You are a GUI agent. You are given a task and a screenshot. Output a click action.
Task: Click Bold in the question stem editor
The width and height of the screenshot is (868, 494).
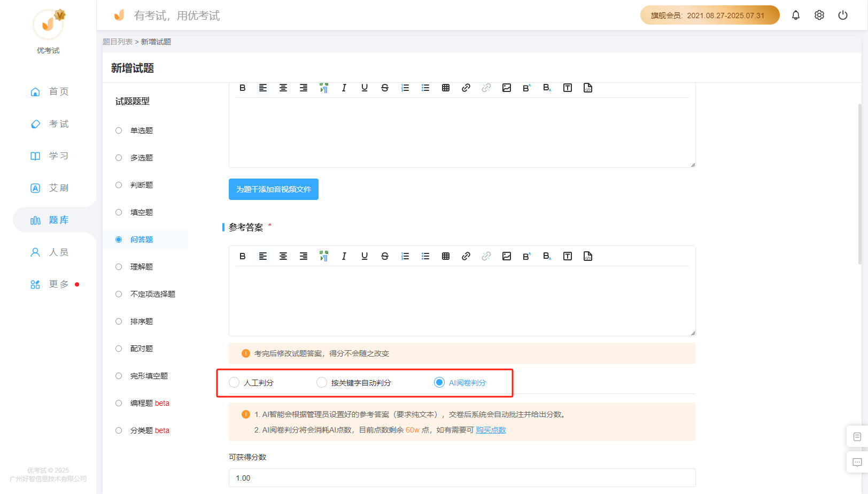[x=243, y=88]
